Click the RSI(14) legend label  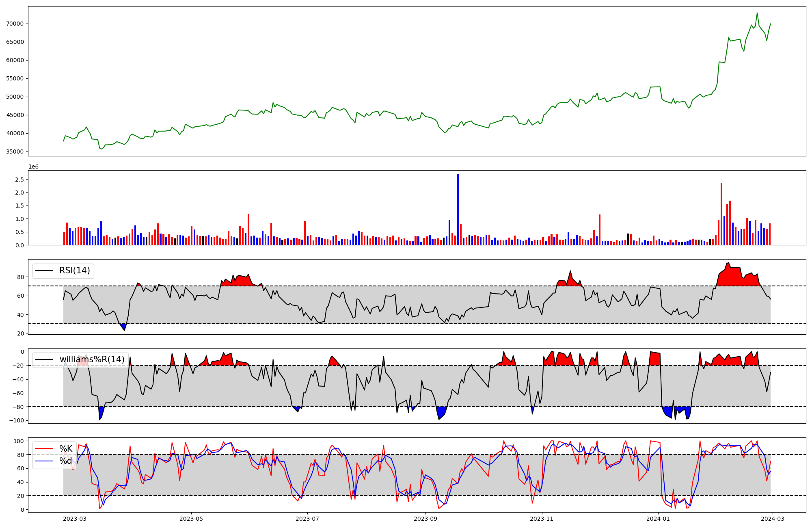click(x=74, y=270)
